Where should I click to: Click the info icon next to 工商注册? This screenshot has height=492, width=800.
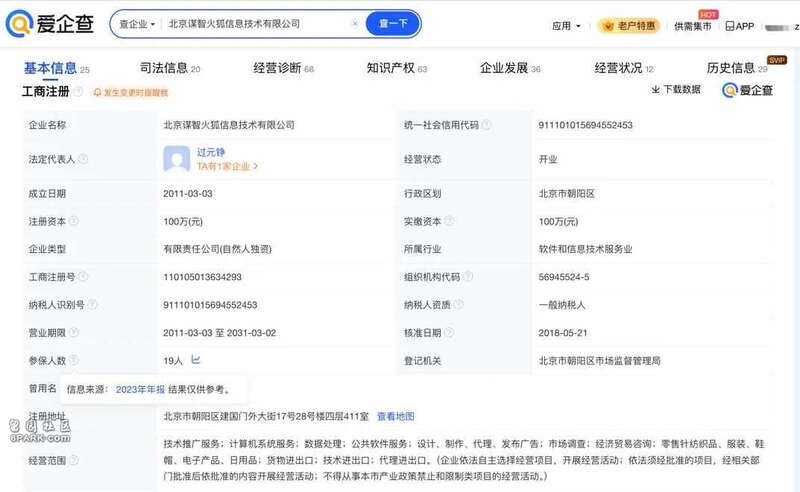78,91
